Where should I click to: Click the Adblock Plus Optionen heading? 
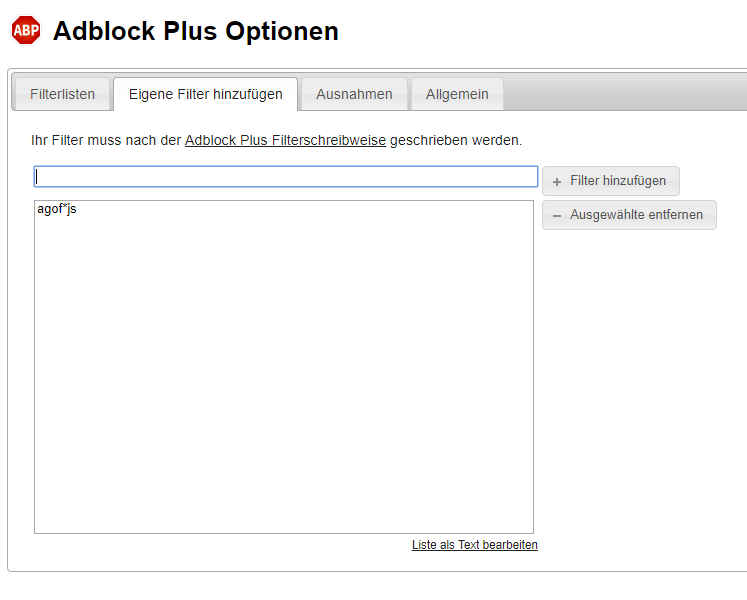195,31
